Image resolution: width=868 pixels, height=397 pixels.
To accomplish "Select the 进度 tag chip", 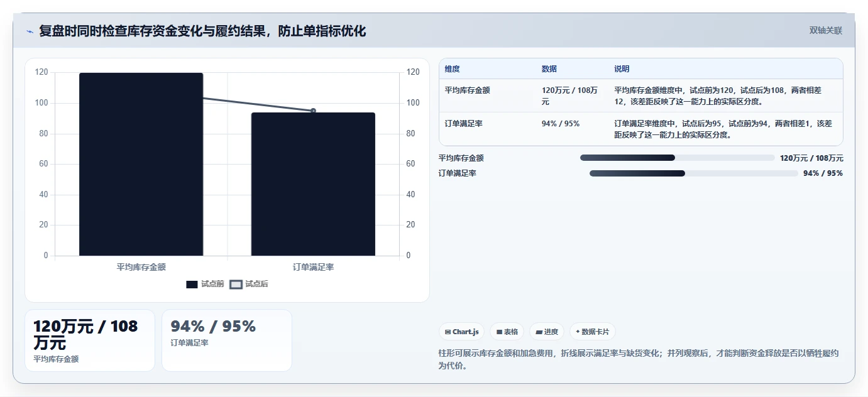I will [x=547, y=332].
